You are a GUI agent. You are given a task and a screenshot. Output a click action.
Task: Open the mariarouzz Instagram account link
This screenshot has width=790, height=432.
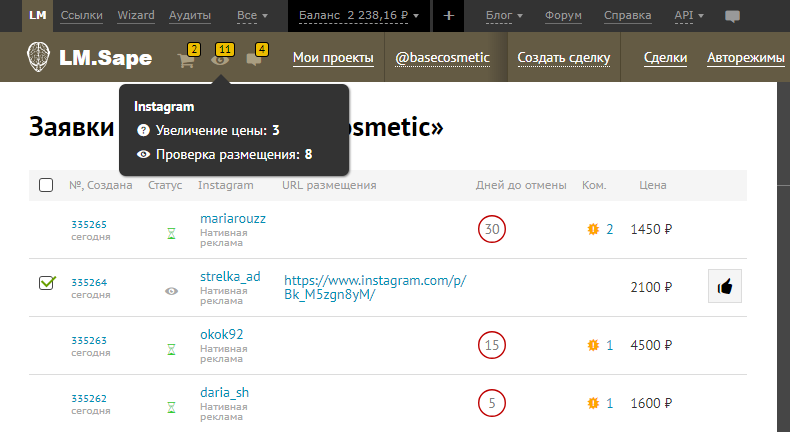[x=233, y=218]
